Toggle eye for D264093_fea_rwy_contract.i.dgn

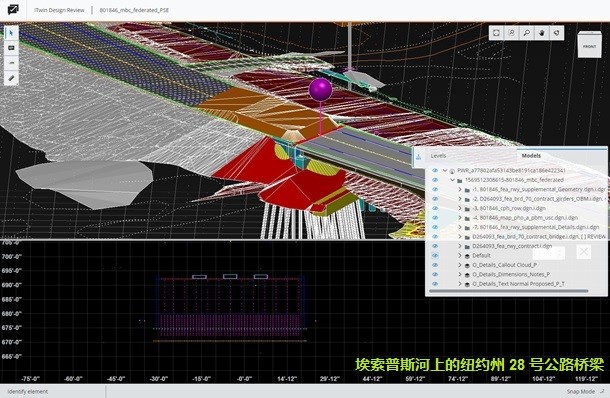435,246
